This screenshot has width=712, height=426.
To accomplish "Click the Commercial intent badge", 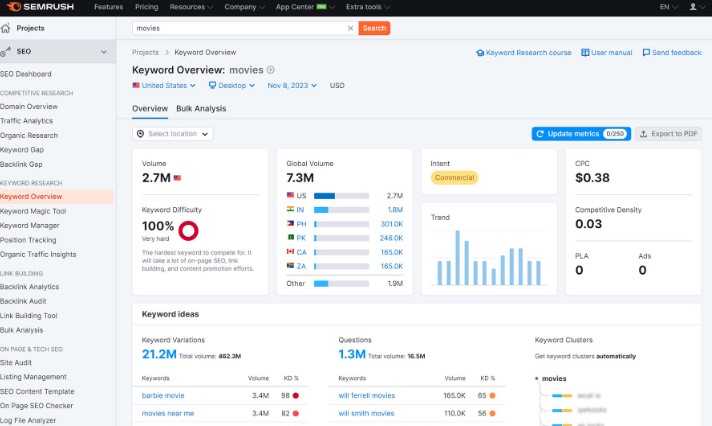I will pyautogui.click(x=454, y=178).
